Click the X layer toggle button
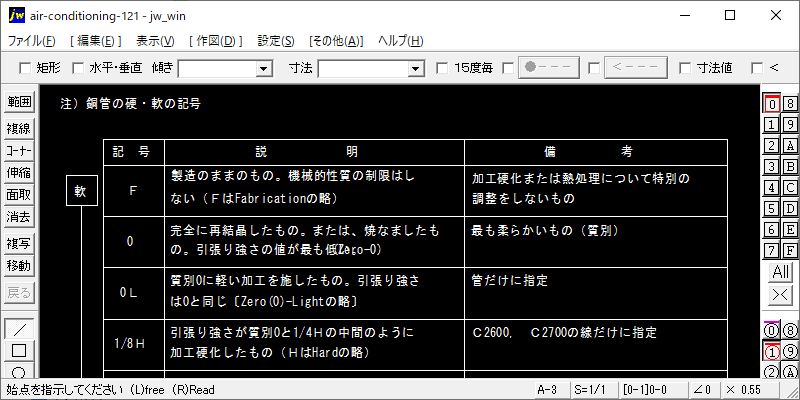This screenshot has width=800, height=400. (781, 294)
